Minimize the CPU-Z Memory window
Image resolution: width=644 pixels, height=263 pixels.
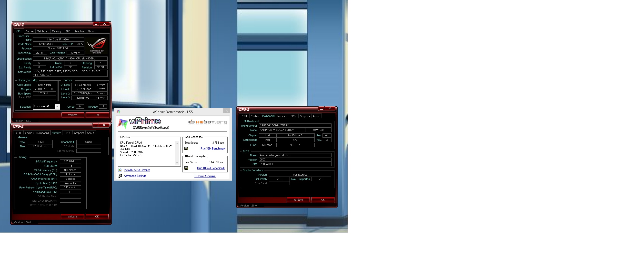pyautogui.click(x=95, y=125)
